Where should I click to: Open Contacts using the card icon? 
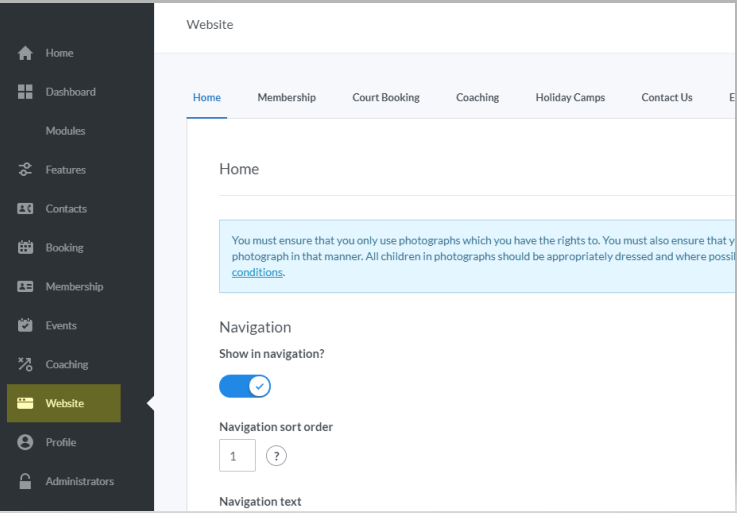point(26,209)
